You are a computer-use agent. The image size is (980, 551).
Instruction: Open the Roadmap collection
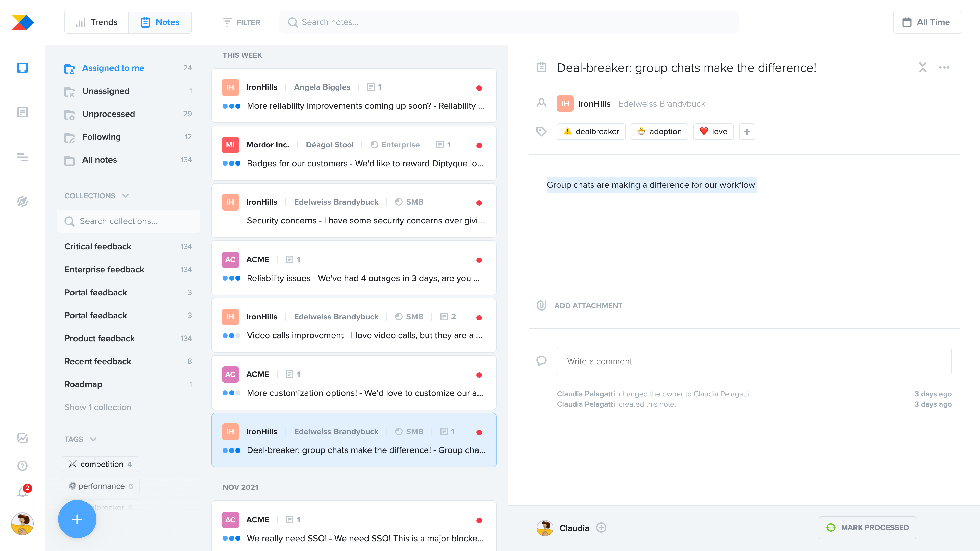click(128, 384)
